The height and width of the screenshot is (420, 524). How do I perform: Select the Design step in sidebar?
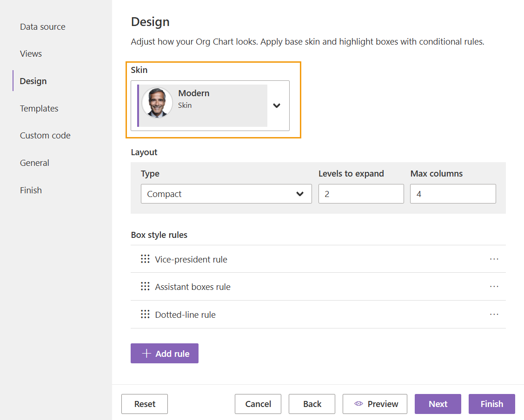[x=33, y=81]
